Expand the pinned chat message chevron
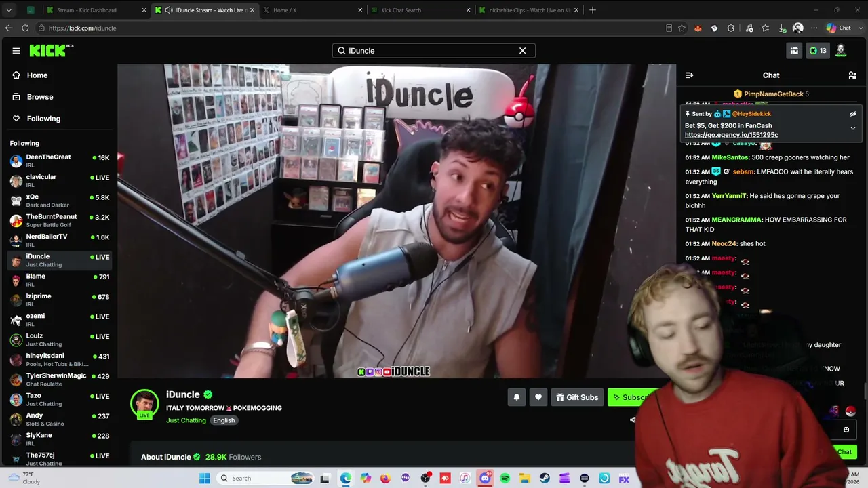Viewport: 868px width, 488px height. (853, 128)
